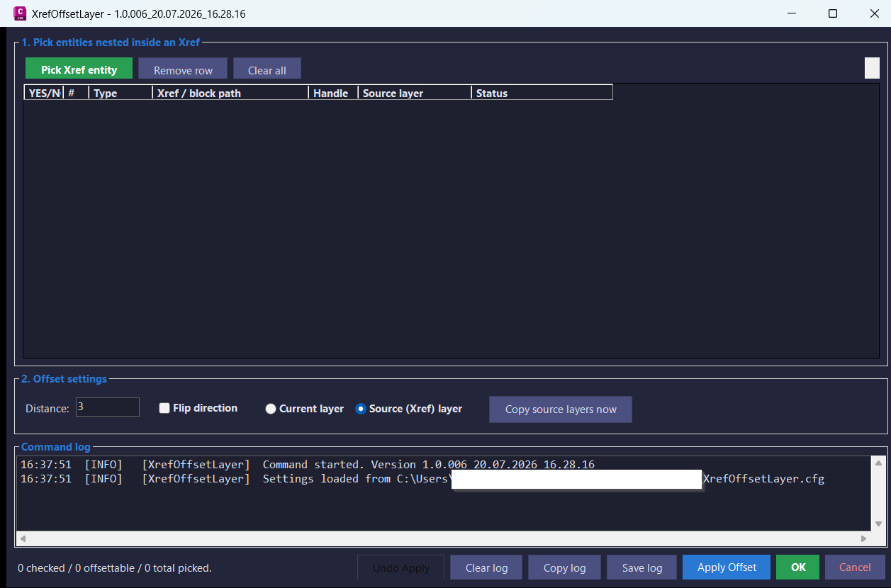Close the XrefOffsetLayer window
Image resolution: width=891 pixels, height=588 pixels.
point(873,13)
